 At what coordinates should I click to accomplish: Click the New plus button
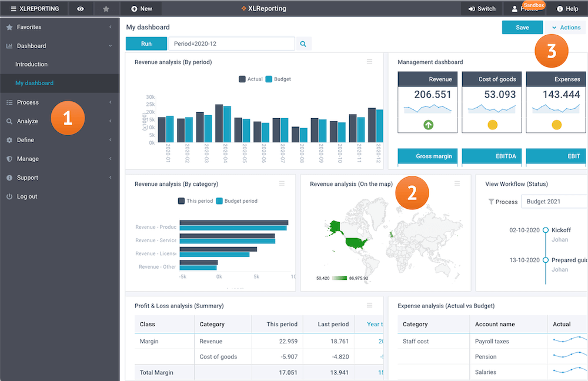(x=142, y=9)
